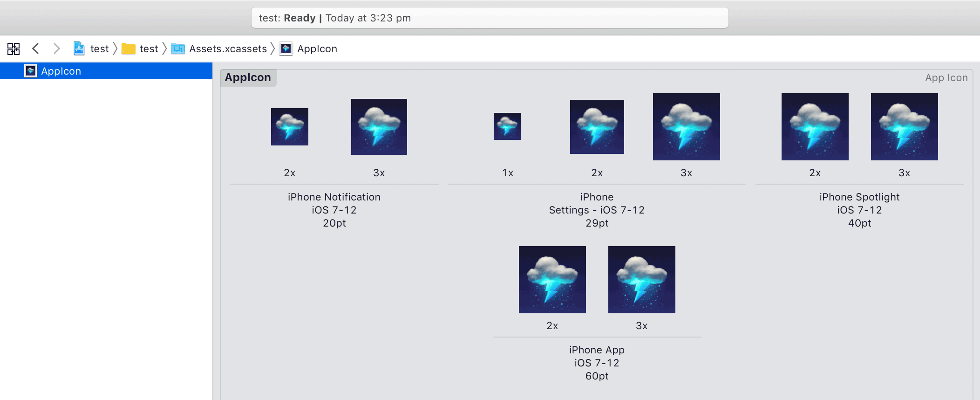Open the Assets.xcassets breadcrumb
This screenshot has height=400, width=980.
(x=228, y=48)
